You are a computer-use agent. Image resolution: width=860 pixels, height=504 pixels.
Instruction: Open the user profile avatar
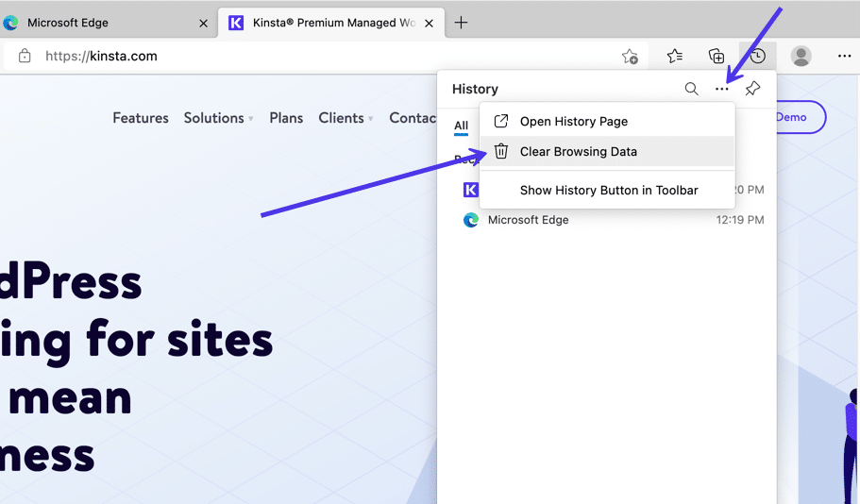coord(801,56)
